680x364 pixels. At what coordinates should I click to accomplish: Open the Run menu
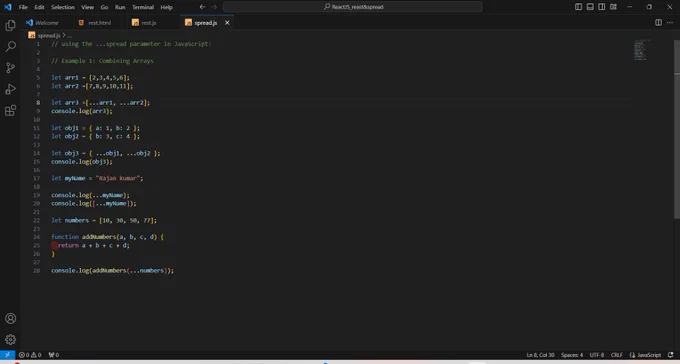click(120, 7)
